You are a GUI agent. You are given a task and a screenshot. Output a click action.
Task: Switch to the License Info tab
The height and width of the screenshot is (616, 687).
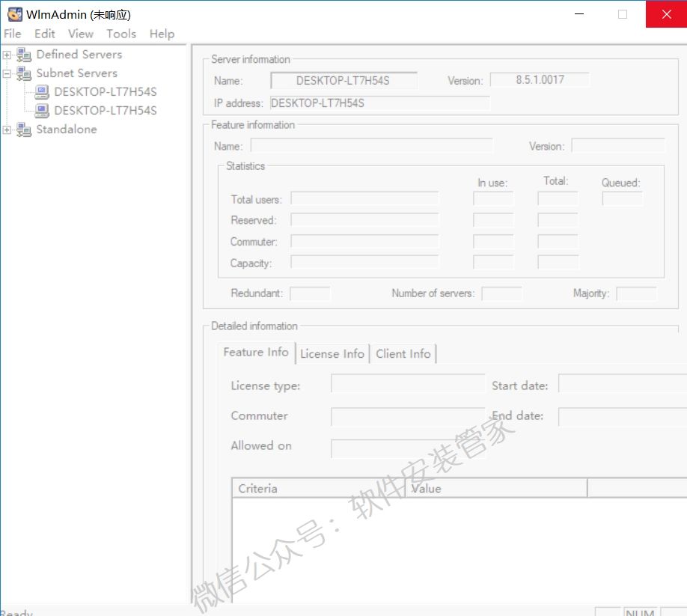pos(332,353)
